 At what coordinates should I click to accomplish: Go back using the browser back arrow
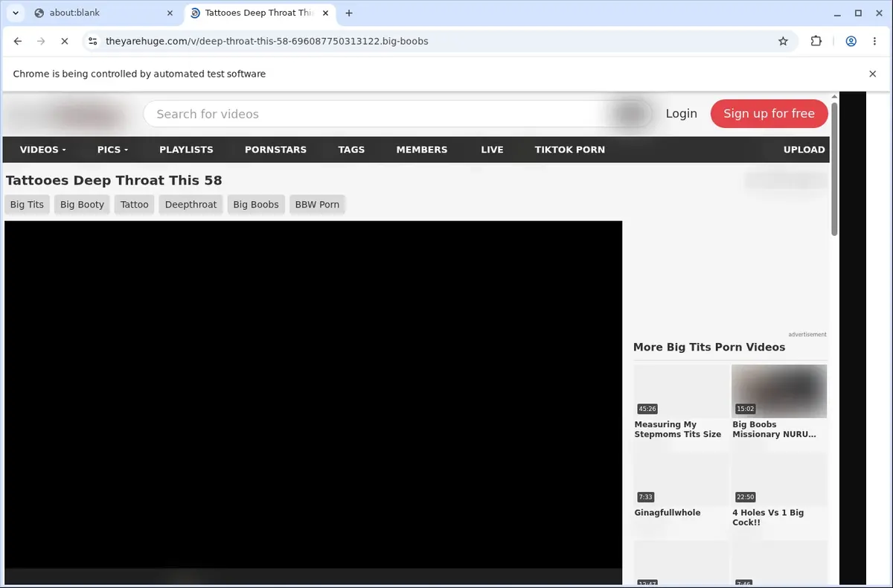click(x=18, y=42)
